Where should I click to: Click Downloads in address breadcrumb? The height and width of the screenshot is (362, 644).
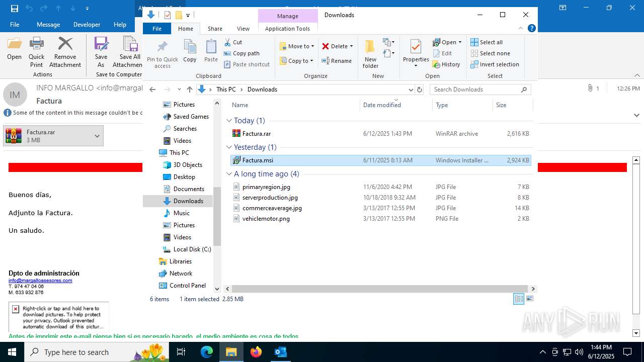point(262,89)
